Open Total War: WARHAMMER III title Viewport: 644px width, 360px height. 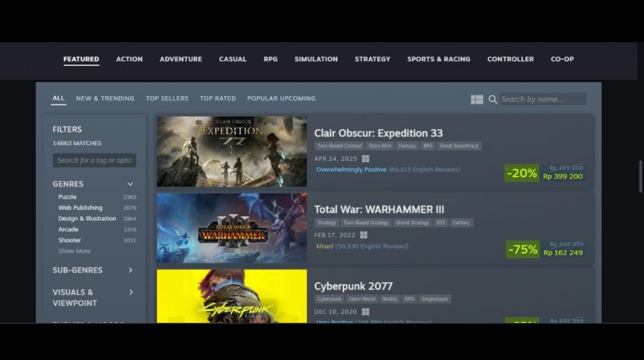(379, 209)
